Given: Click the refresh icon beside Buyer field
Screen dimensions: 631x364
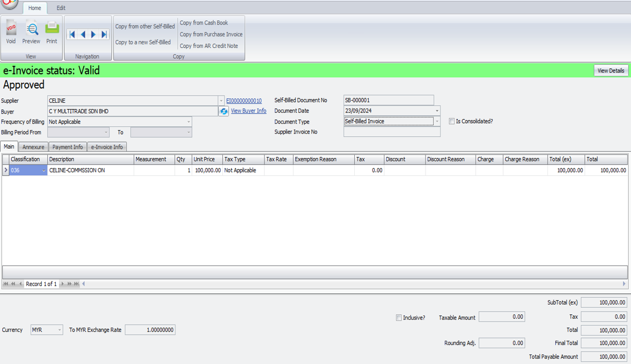Looking at the screenshot, I should point(224,111).
